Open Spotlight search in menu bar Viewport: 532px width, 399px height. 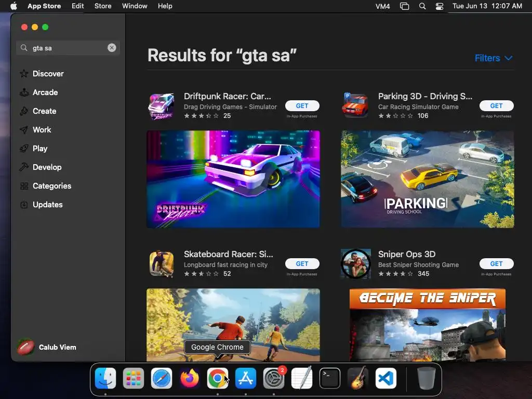click(x=422, y=6)
